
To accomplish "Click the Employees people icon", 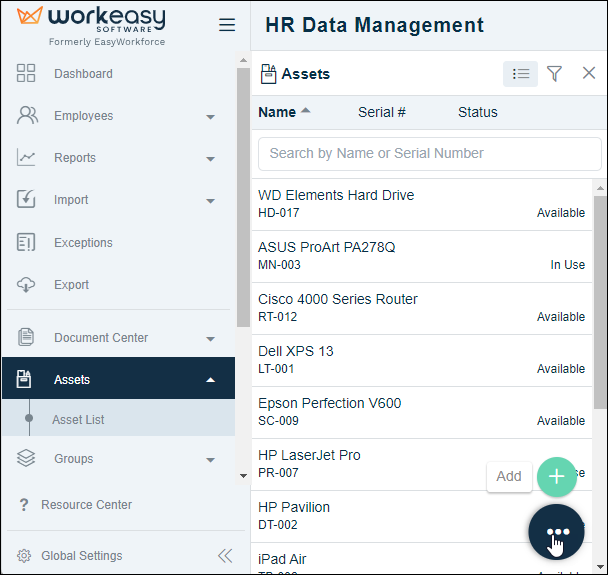I will (27, 115).
